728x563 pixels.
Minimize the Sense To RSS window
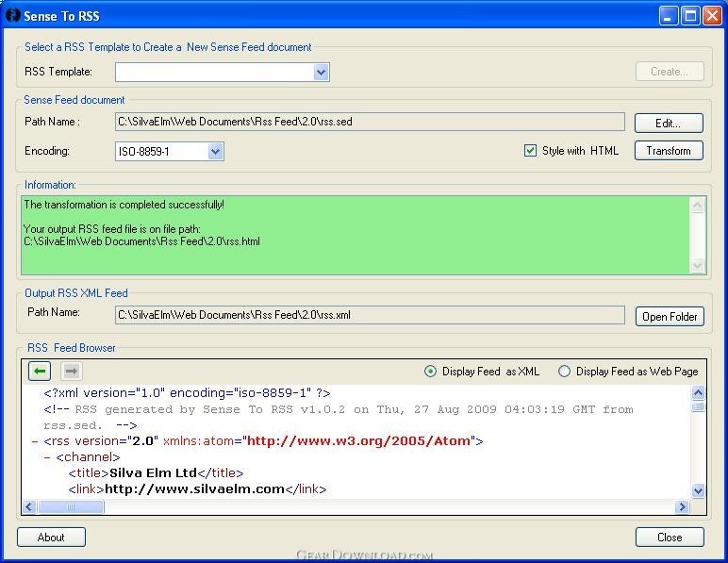pos(668,16)
